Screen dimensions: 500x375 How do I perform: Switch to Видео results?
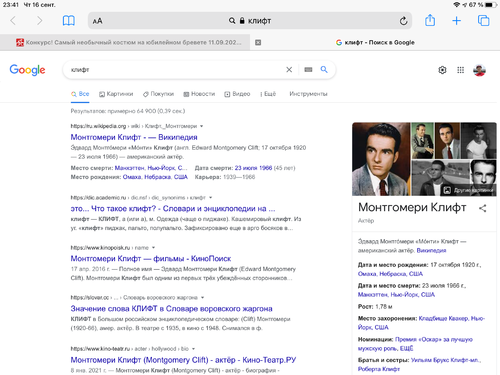click(x=237, y=94)
